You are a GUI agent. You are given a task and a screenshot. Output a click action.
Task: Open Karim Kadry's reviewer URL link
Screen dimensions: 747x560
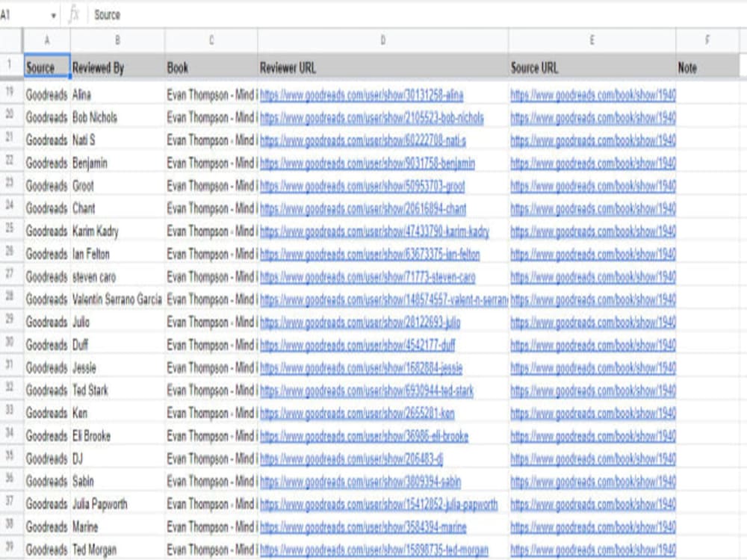tap(374, 232)
